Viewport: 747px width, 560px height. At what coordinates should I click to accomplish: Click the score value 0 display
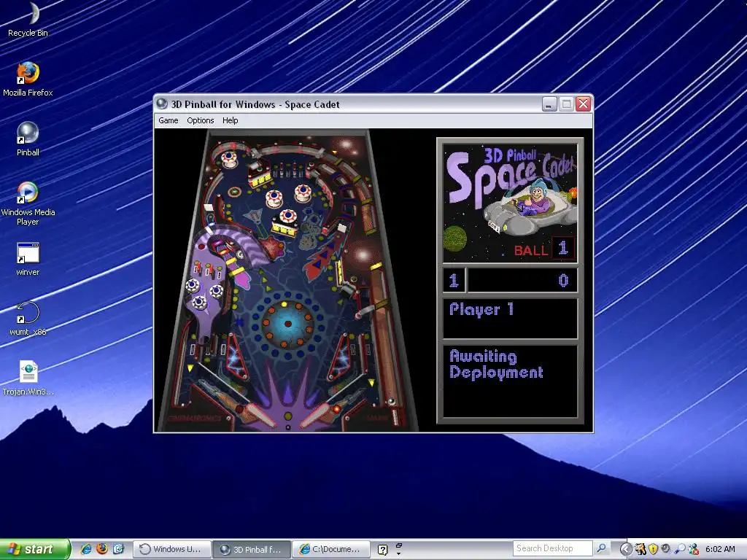563,281
